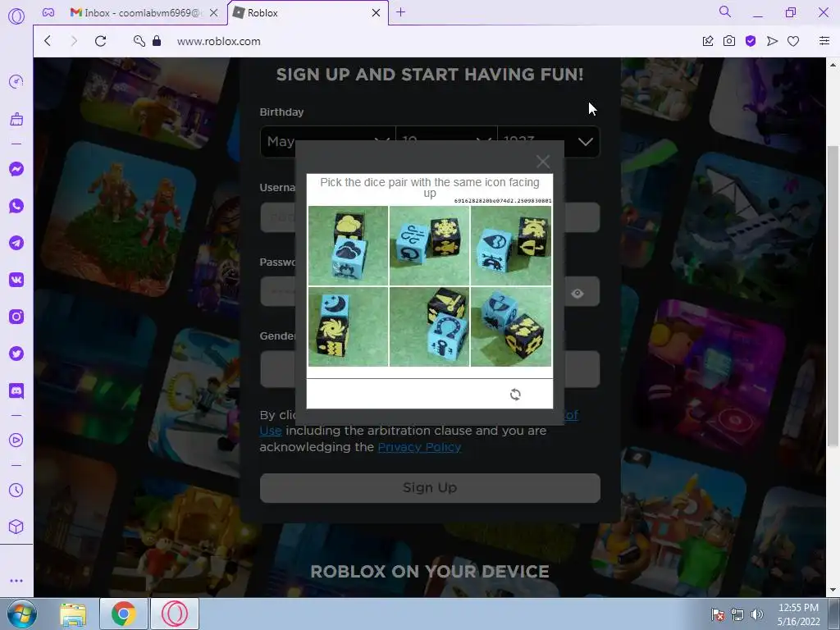840x630 pixels.
Task: Click the forward navigation arrow
Action: click(x=74, y=41)
